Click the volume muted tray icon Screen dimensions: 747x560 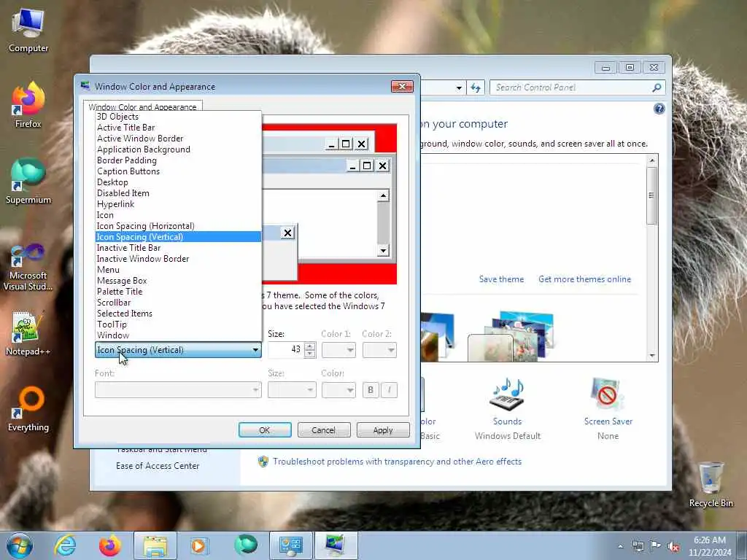[673, 547]
